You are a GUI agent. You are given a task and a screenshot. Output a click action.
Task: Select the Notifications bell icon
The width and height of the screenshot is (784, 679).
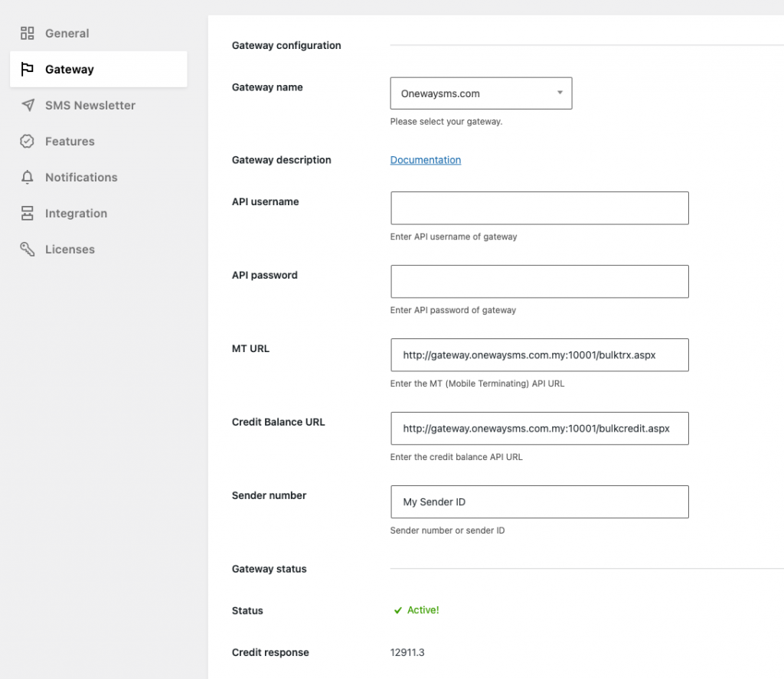(27, 177)
